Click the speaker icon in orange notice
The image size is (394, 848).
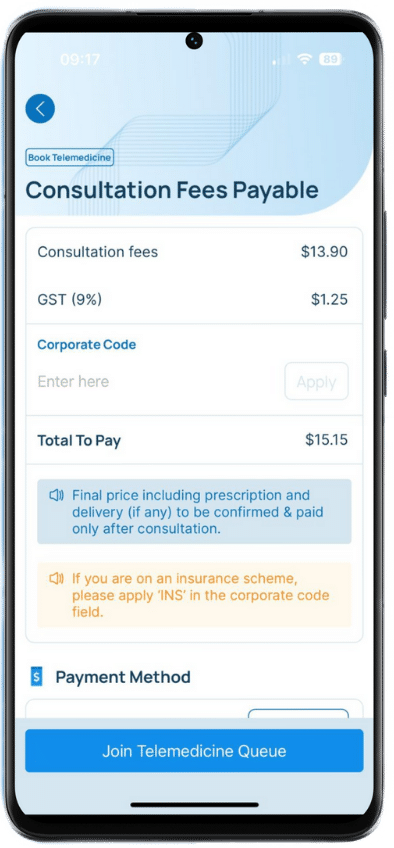pyautogui.click(x=57, y=579)
